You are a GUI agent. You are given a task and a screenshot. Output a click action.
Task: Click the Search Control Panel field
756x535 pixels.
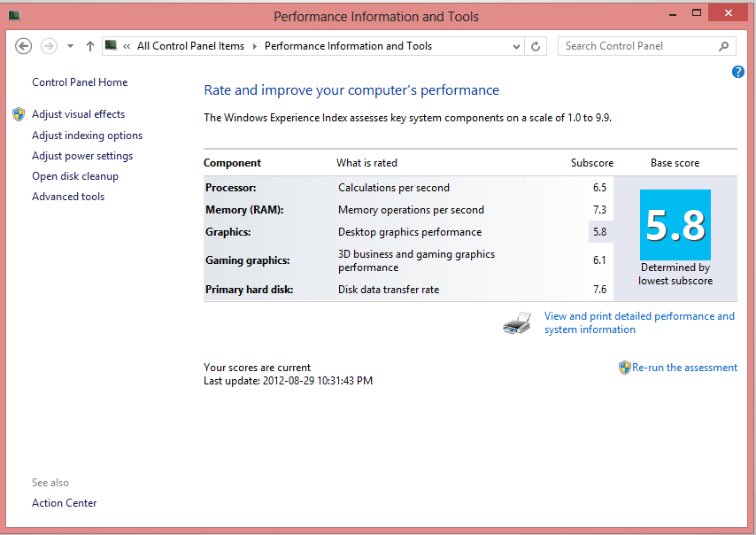pos(636,46)
